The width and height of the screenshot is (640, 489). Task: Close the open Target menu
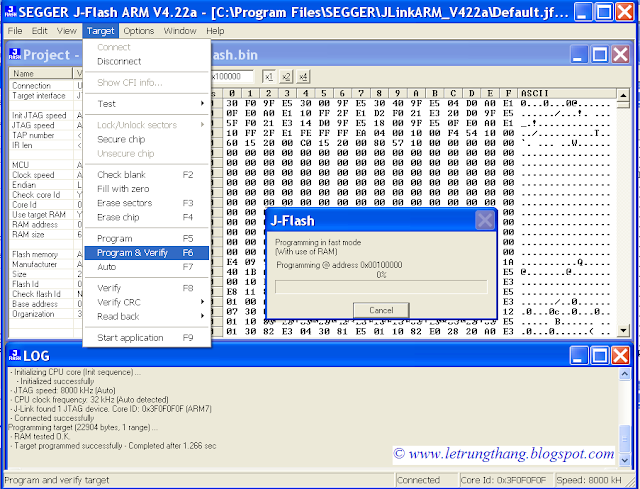pyautogui.click(x=100, y=31)
